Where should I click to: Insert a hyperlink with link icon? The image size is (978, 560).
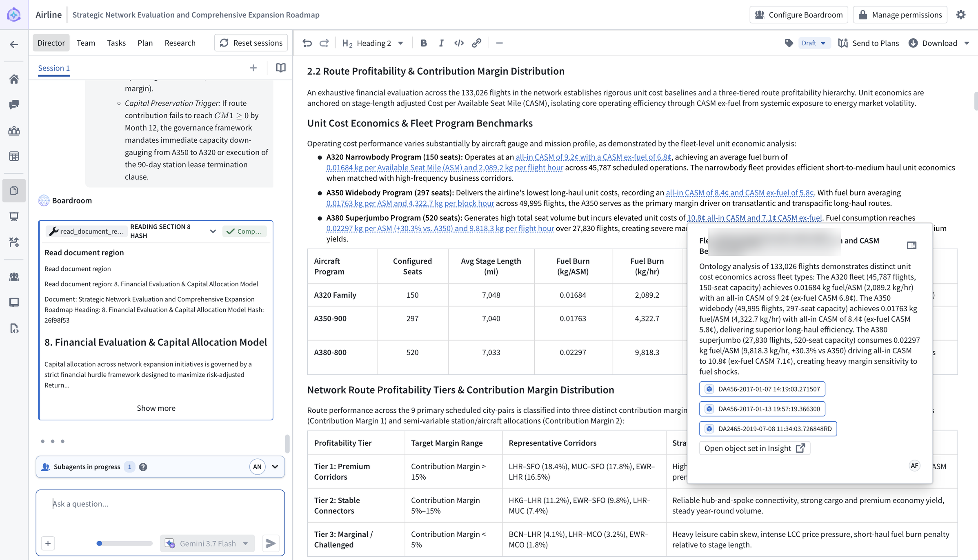click(476, 43)
